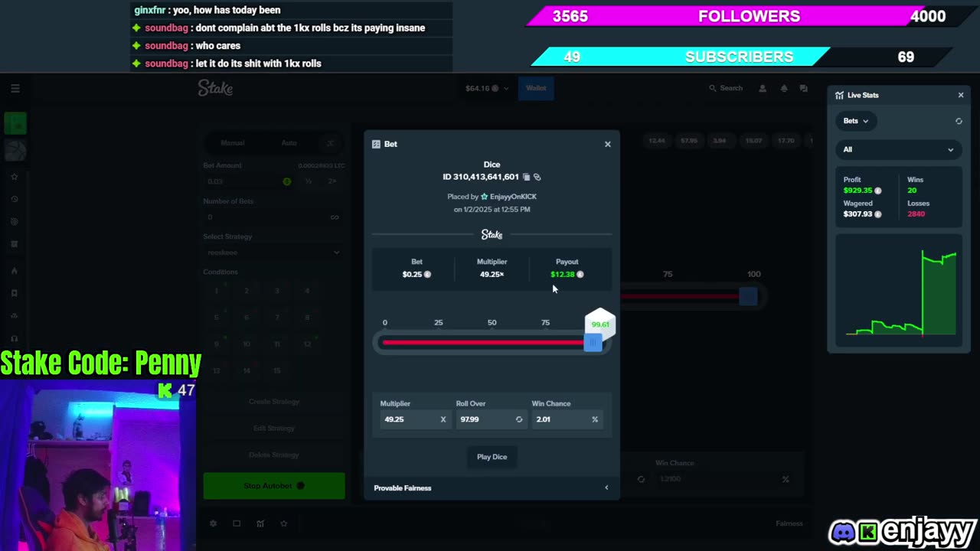Screen dimensions: 980x551
Task: Halve bet with the ½ button
Action: [309, 181]
